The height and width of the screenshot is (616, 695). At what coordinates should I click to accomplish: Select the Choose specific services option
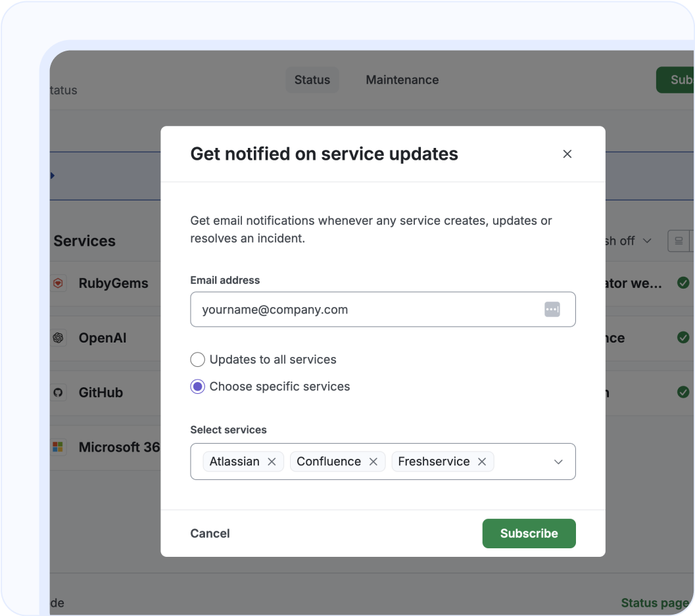pos(197,387)
